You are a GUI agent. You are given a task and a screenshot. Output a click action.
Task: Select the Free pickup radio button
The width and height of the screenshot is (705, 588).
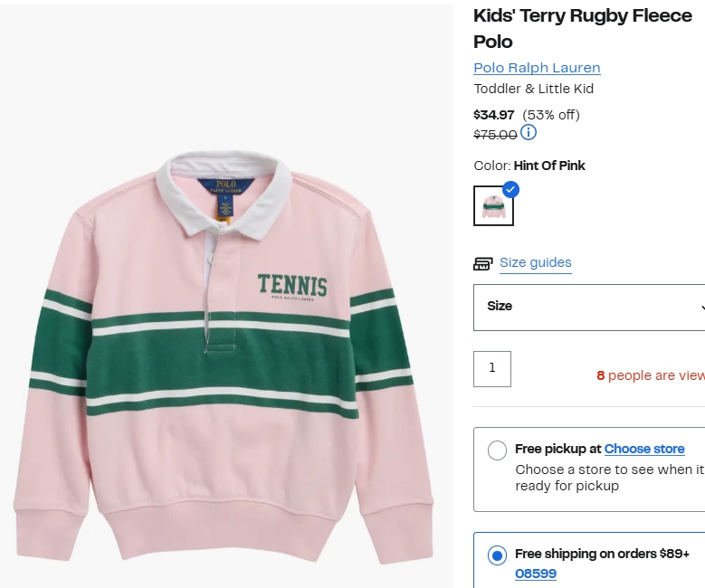pos(497,450)
